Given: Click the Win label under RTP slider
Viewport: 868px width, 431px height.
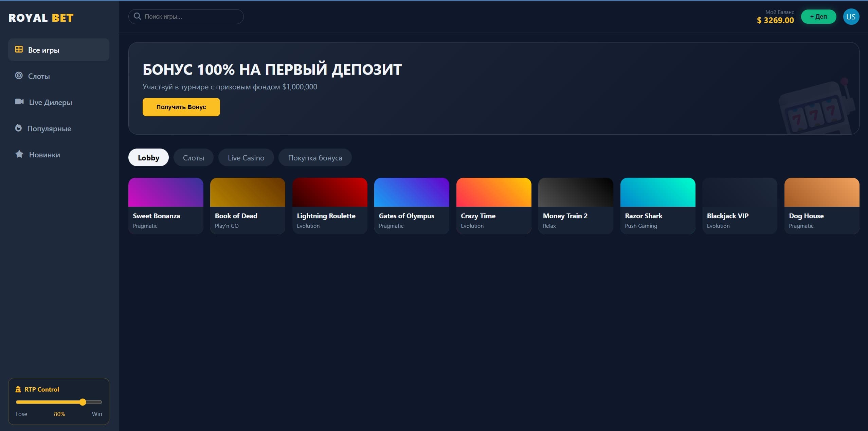Looking at the screenshot, I should 97,414.
